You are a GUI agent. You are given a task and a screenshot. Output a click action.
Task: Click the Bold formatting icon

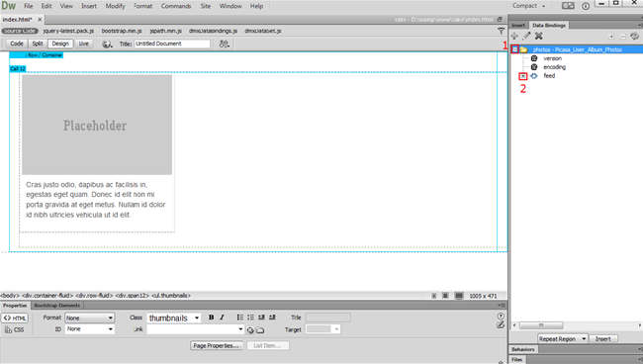coord(211,318)
